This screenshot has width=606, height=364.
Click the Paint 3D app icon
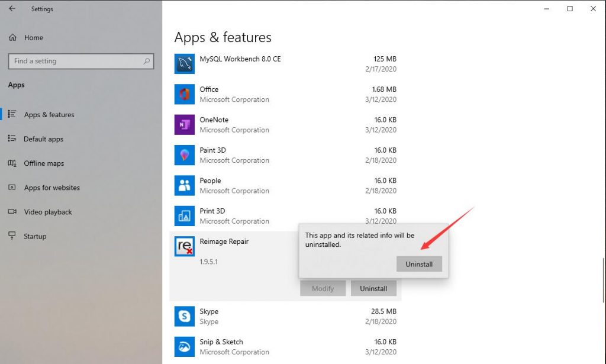click(185, 155)
